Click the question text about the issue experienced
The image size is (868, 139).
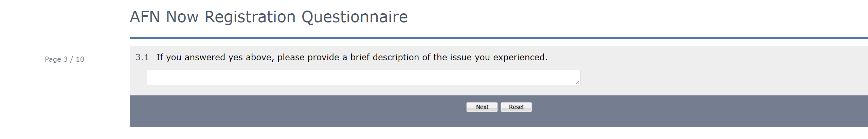click(x=351, y=57)
